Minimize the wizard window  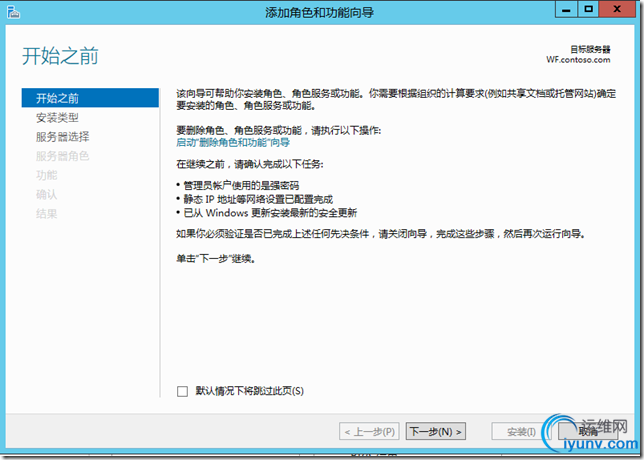(x=566, y=9)
